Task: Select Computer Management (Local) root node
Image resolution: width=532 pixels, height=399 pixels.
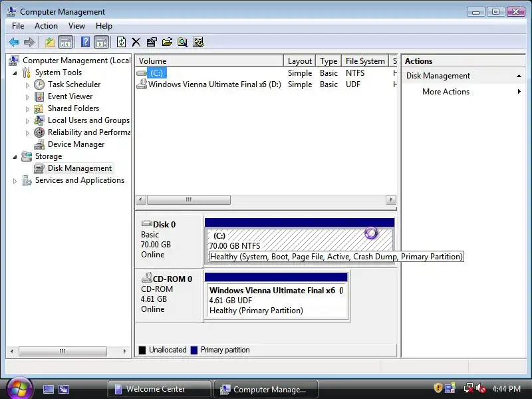Action: coord(76,61)
